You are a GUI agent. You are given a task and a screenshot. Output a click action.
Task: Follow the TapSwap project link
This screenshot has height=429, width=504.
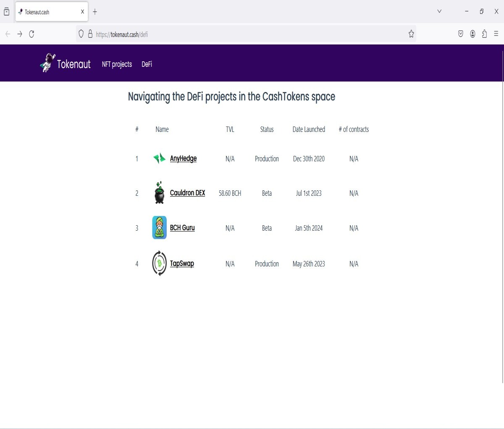(182, 263)
